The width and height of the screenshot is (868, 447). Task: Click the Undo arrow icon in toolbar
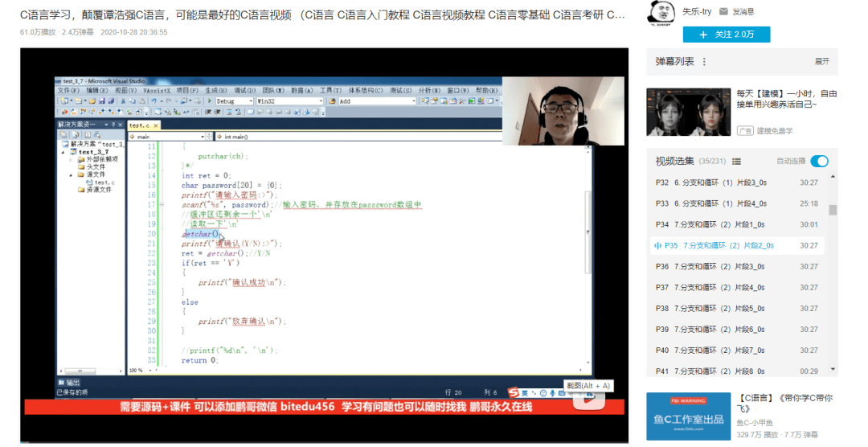(x=154, y=100)
